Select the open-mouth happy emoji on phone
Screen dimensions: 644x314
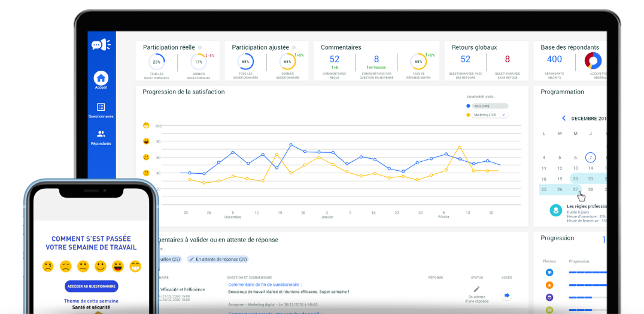118,266
